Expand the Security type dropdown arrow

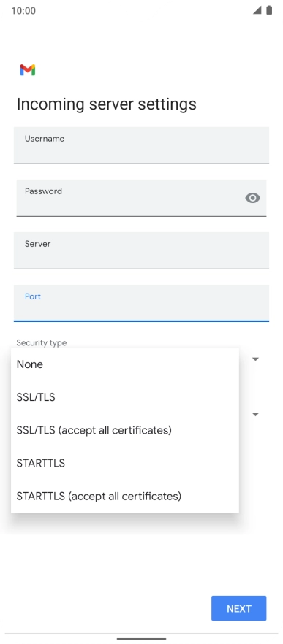255,359
